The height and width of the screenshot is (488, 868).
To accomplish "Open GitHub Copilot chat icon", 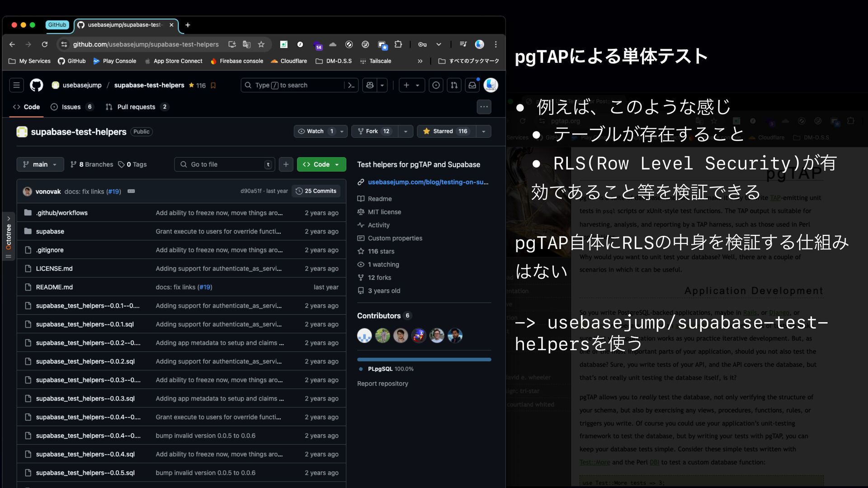I will click(x=370, y=85).
